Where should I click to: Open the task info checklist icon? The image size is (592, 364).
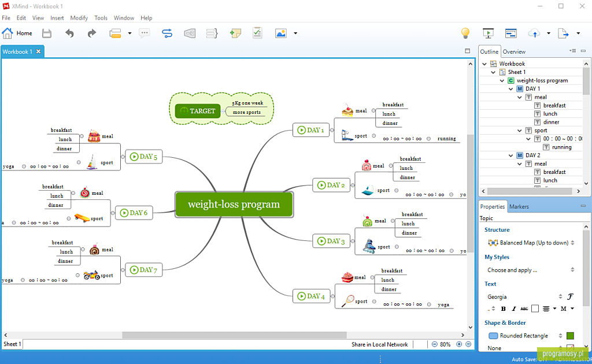[257, 33]
